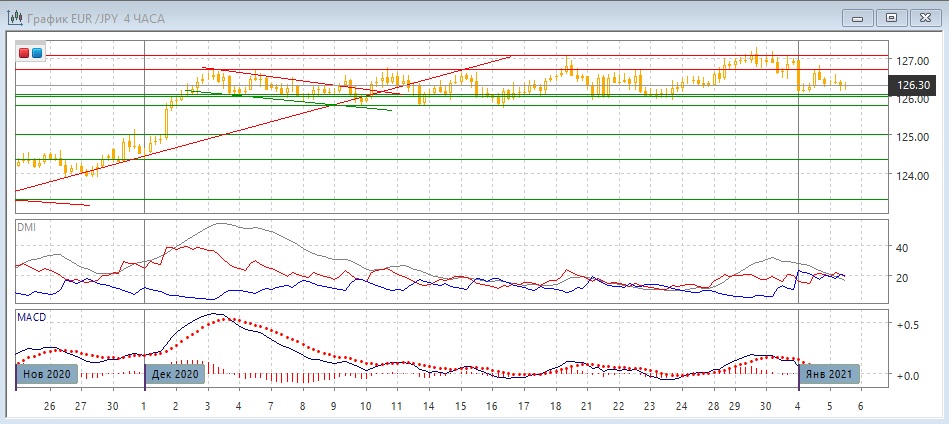Click the blue square chart button

38,53
